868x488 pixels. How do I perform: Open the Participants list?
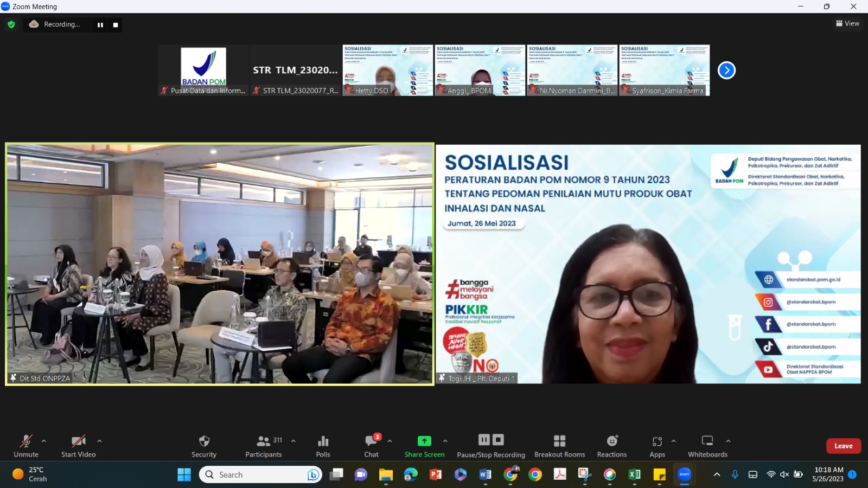[264, 441]
